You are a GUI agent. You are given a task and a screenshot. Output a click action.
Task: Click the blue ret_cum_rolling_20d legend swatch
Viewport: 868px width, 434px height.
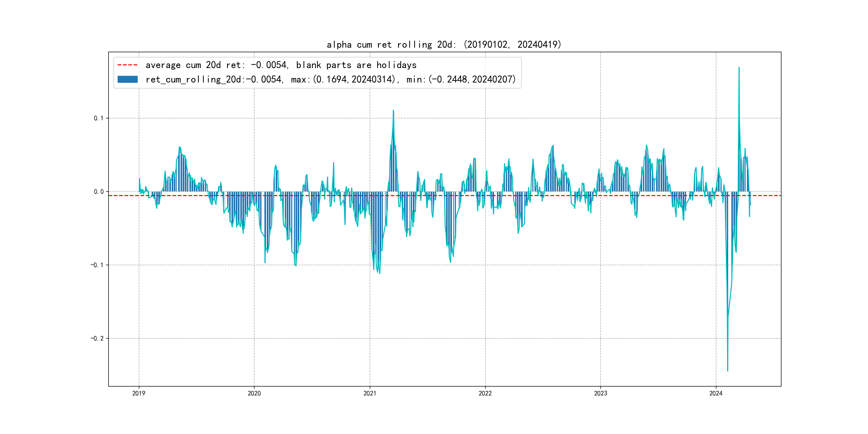pos(127,80)
